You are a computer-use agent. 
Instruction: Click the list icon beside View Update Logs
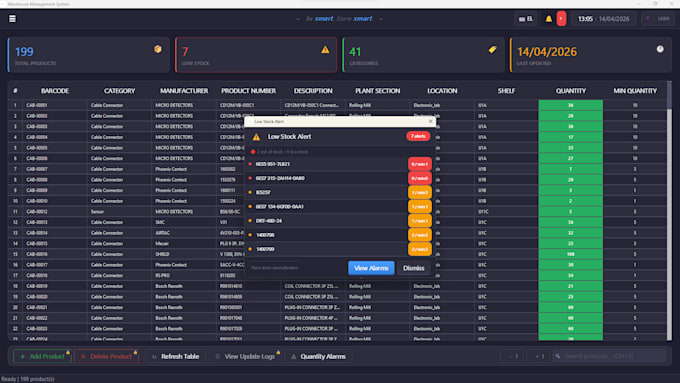217,357
